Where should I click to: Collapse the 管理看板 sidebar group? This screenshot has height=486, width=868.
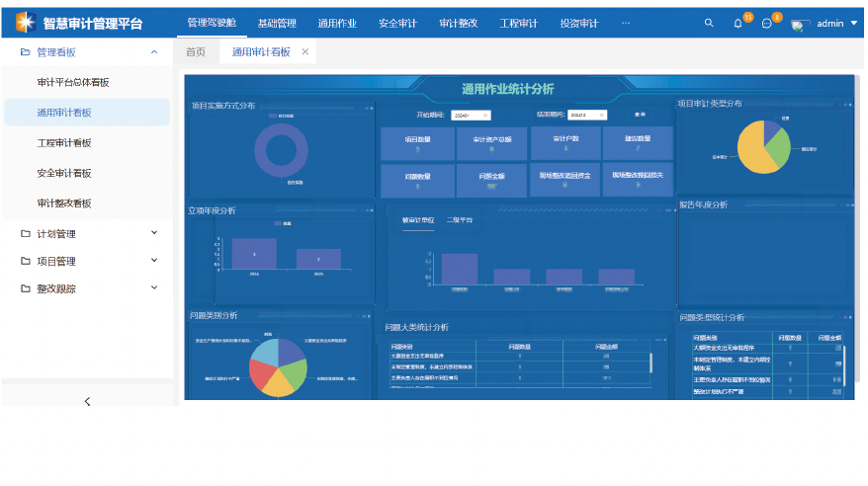click(153, 52)
